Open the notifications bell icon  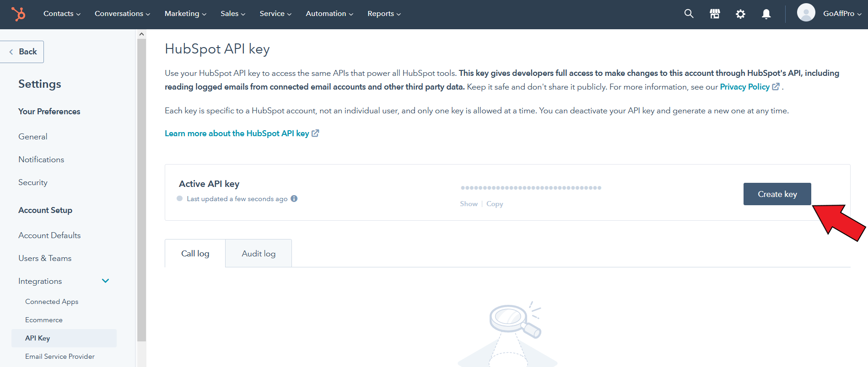(x=766, y=14)
